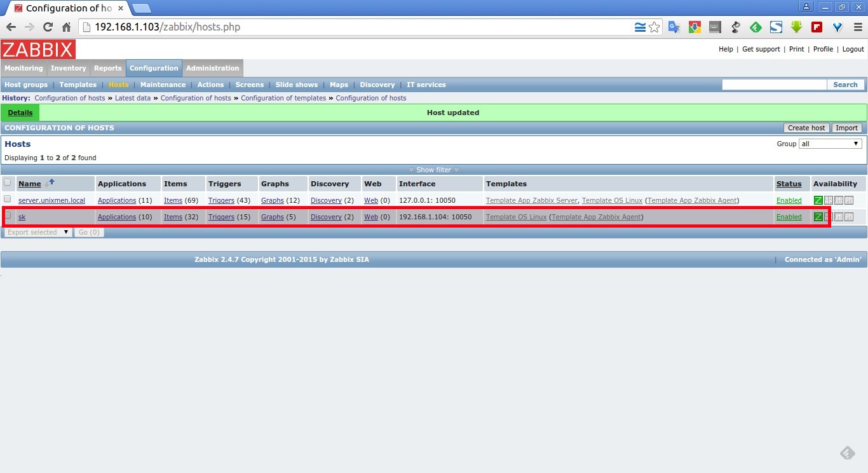The width and height of the screenshot is (868, 473).
Task: Sort hosts by the Name column header
Action: click(30, 184)
